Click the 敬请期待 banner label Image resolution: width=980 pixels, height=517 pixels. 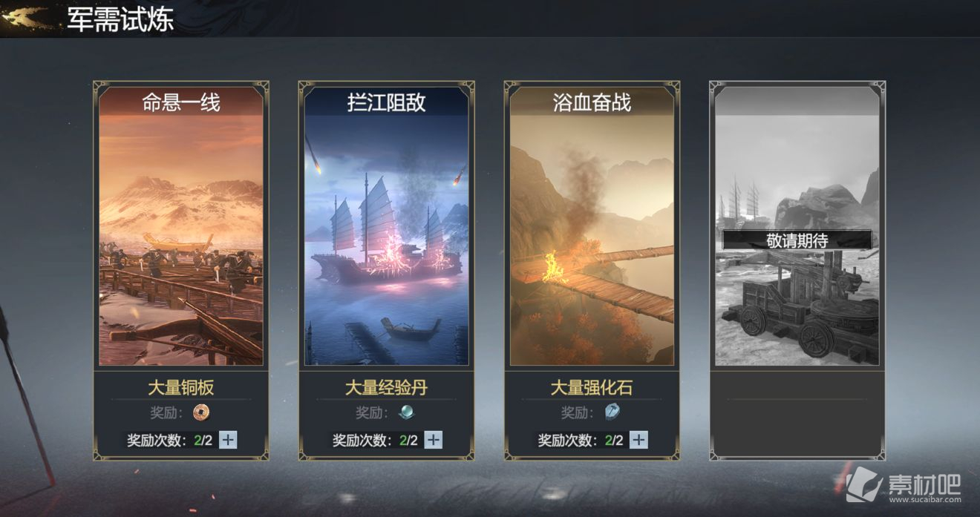(797, 240)
